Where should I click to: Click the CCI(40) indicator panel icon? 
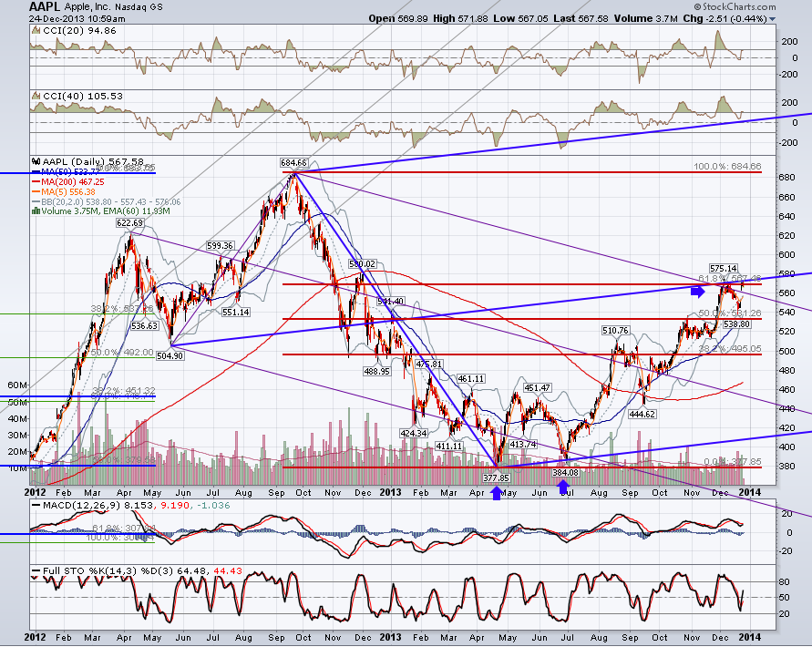click(x=36, y=96)
